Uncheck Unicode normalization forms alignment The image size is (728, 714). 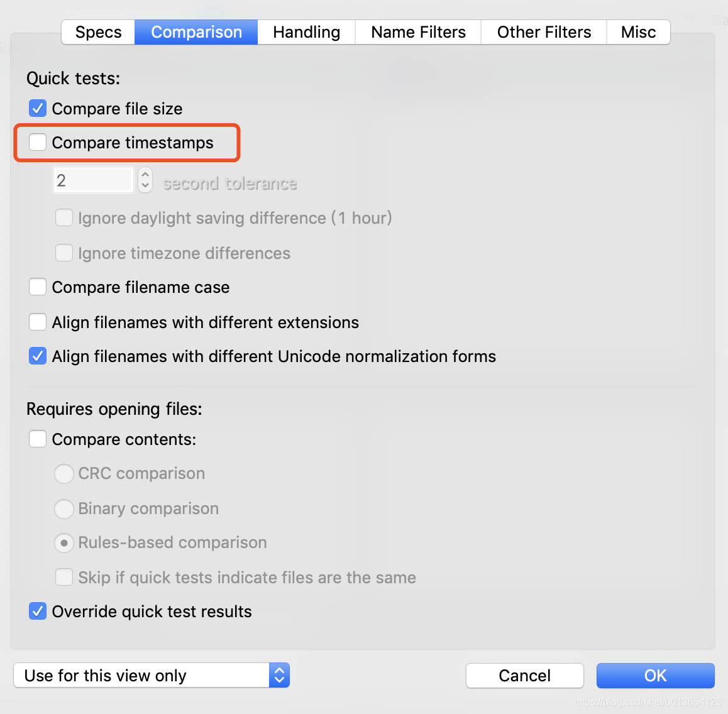[38, 356]
